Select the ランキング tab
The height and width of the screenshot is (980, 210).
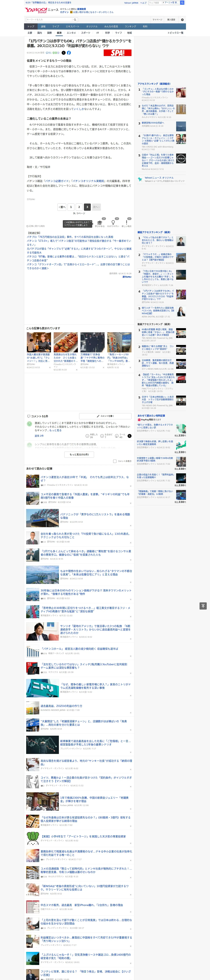click(130, 27)
